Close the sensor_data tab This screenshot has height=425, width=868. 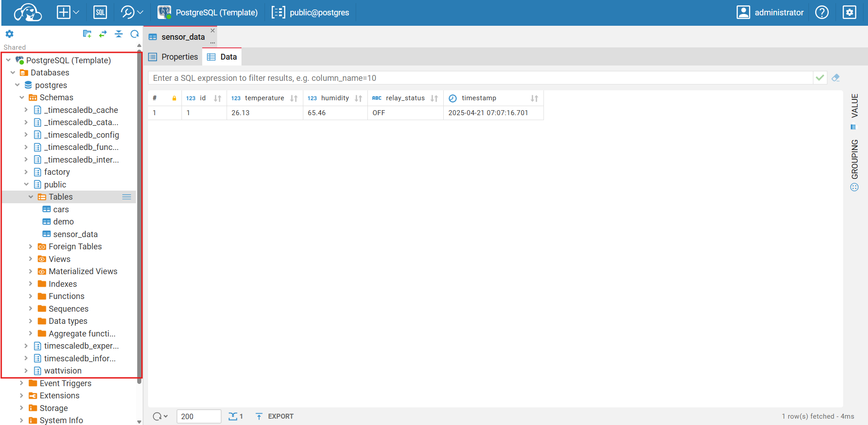point(213,31)
